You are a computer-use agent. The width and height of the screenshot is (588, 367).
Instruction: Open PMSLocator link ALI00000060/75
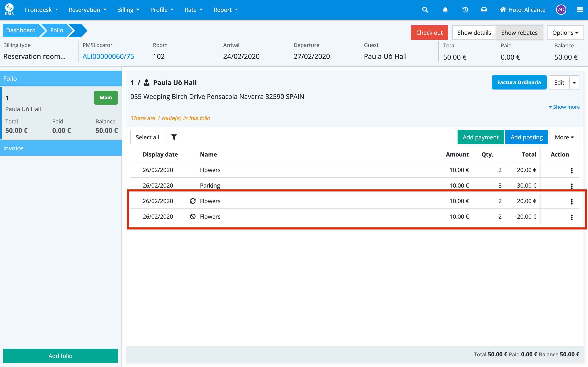[x=108, y=56]
